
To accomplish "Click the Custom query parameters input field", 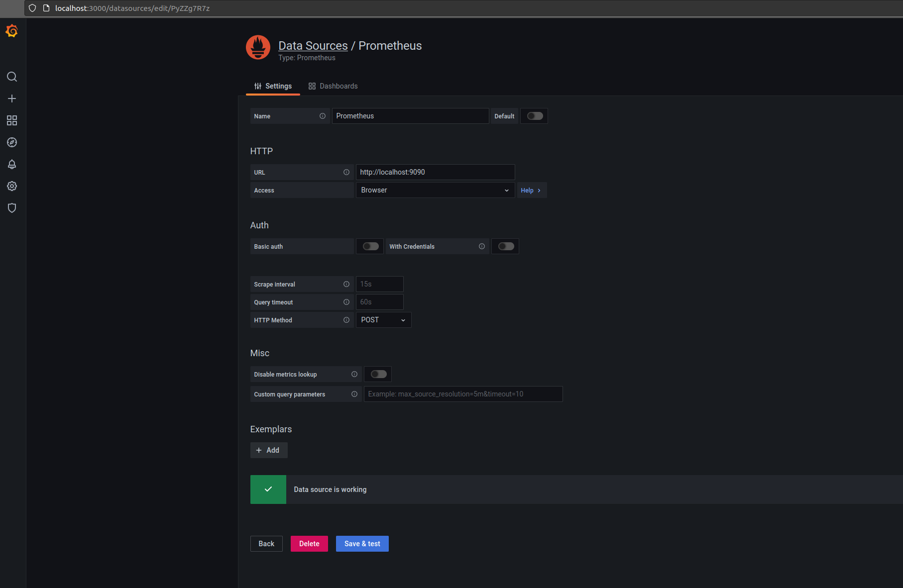I will click(x=463, y=394).
